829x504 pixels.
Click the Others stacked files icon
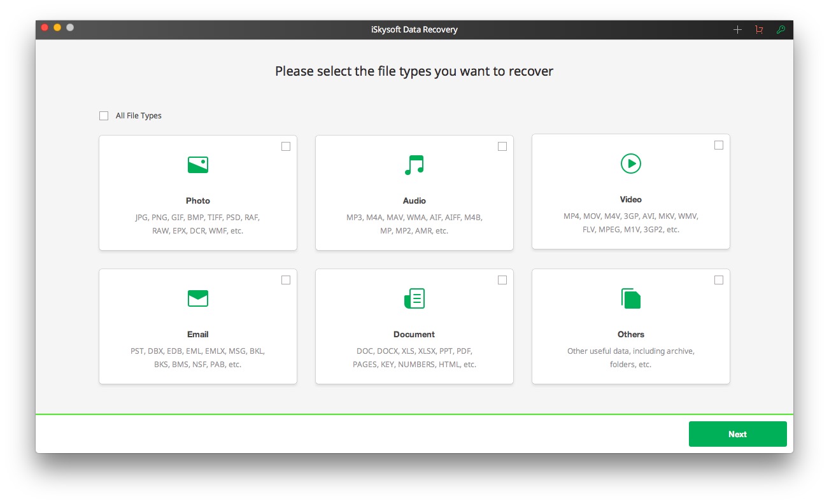(630, 298)
